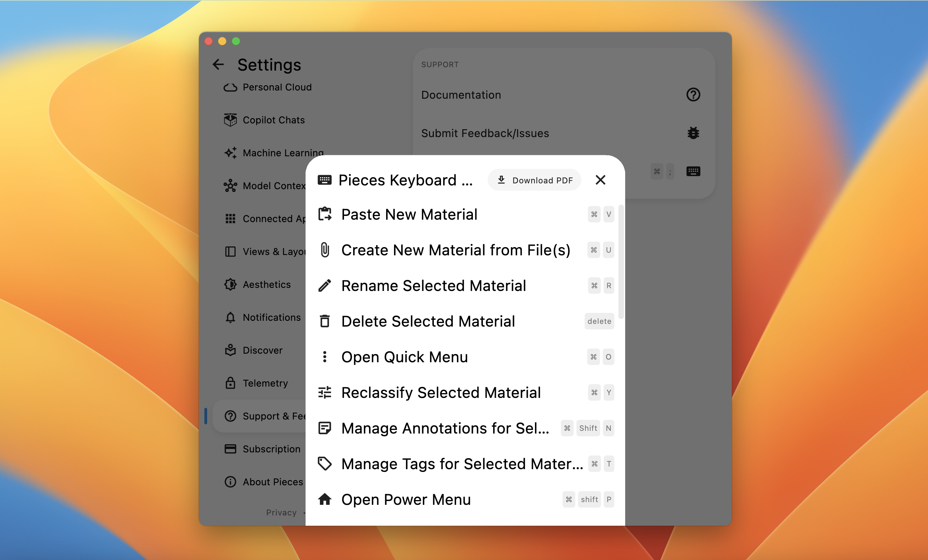Click the Model Context hub icon
Screen dimensions: 928x560
[230, 186]
